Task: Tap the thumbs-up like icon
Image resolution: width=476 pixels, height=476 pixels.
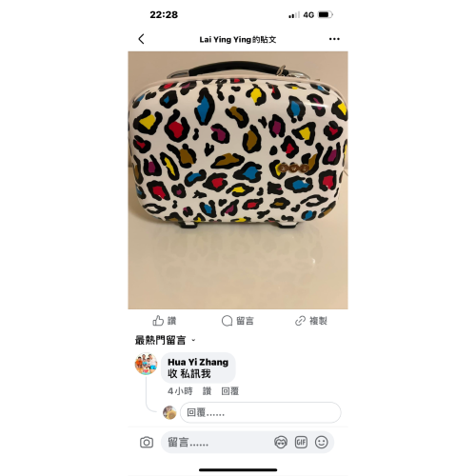Action: 158,321
